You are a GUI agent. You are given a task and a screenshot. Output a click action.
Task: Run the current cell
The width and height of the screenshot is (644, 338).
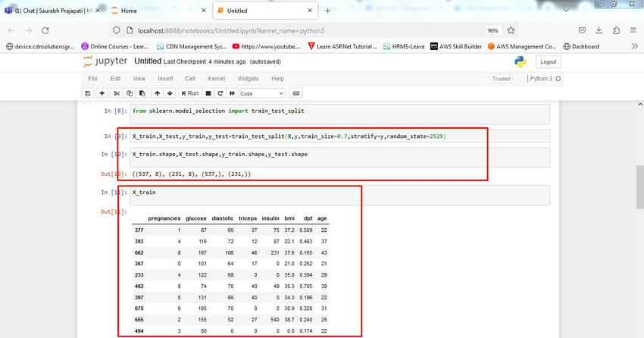coord(190,93)
